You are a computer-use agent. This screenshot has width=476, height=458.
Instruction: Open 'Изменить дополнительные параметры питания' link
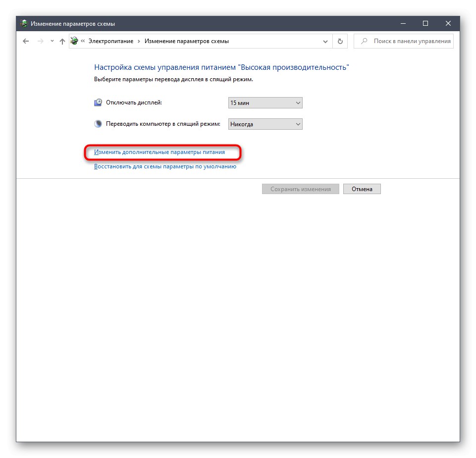pos(159,152)
